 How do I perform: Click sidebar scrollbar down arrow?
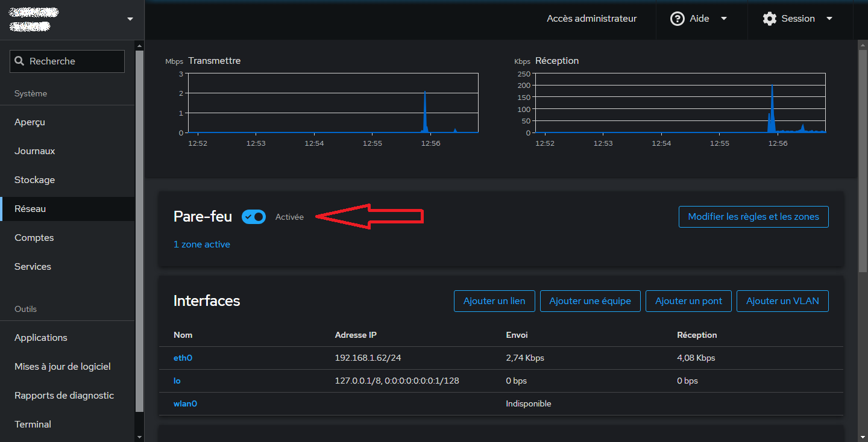tap(140, 437)
